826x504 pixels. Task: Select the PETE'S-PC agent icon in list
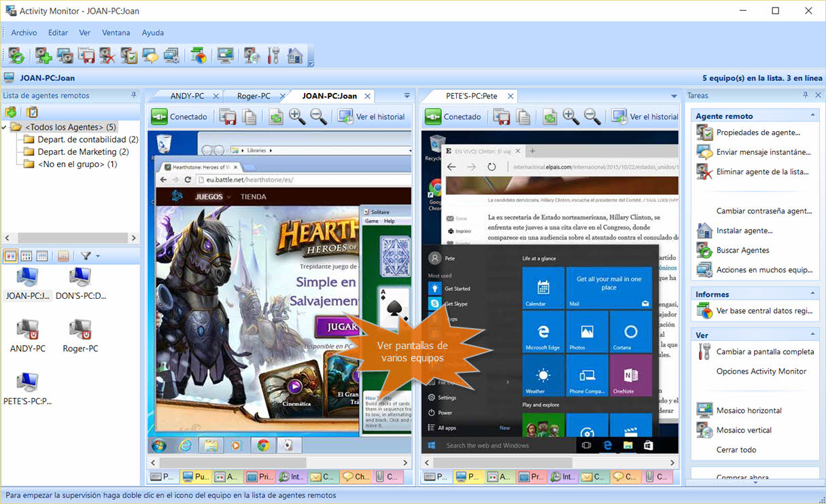click(x=27, y=382)
